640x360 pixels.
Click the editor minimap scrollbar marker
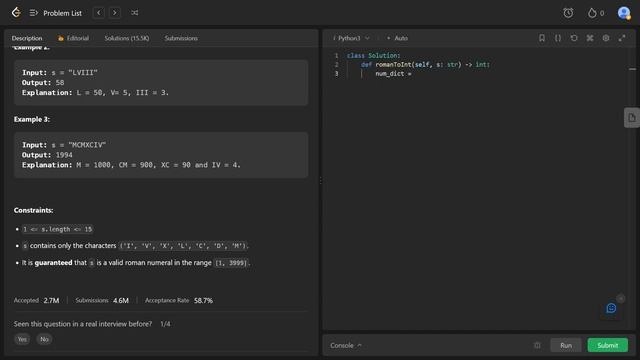(x=632, y=69)
